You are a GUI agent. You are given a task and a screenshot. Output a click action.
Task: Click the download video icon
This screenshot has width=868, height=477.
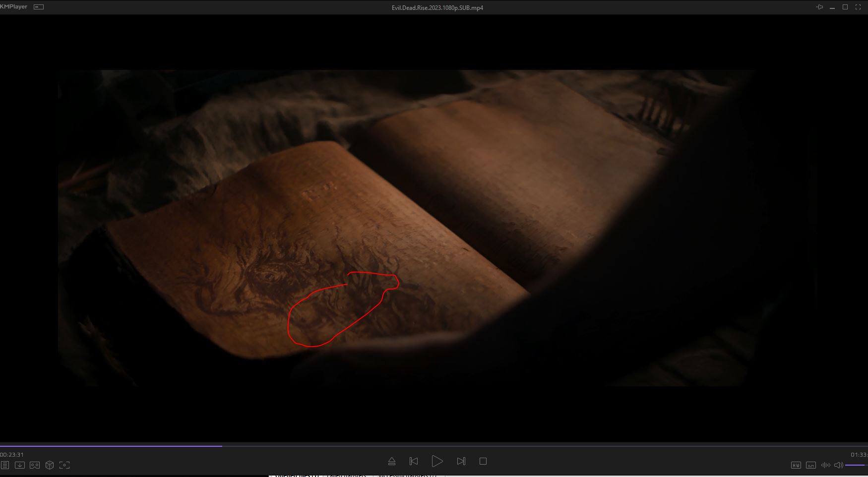pyautogui.click(x=20, y=465)
